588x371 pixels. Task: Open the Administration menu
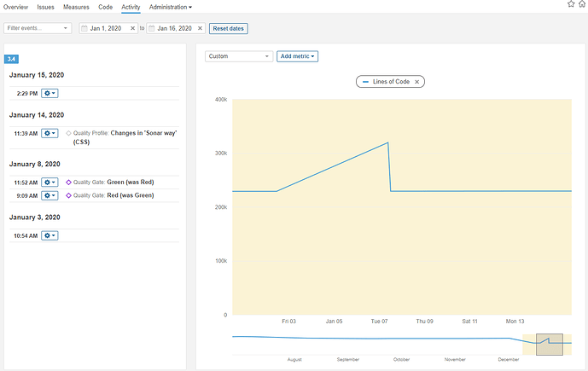[170, 7]
